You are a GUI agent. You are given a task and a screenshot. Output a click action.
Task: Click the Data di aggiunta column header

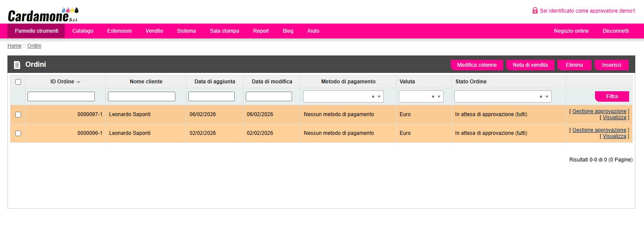pyautogui.click(x=215, y=82)
